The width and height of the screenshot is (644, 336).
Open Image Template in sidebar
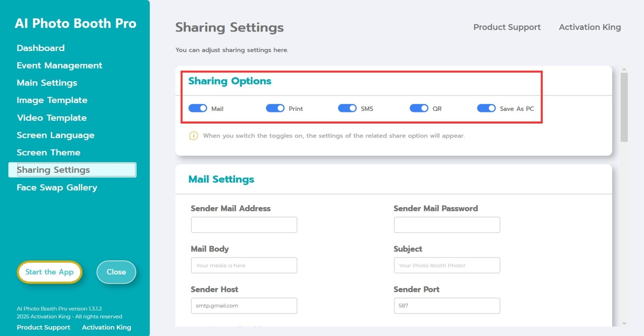point(52,100)
